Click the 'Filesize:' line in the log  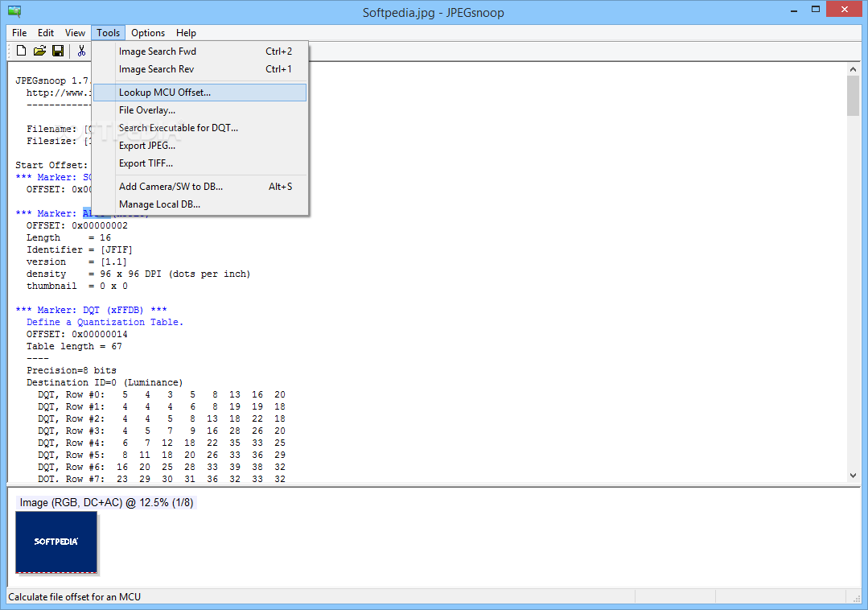[59, 141]
